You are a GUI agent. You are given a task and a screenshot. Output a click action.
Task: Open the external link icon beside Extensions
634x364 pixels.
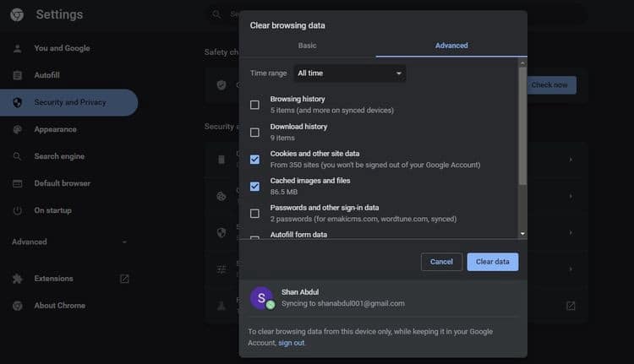[x=124, y=279]
